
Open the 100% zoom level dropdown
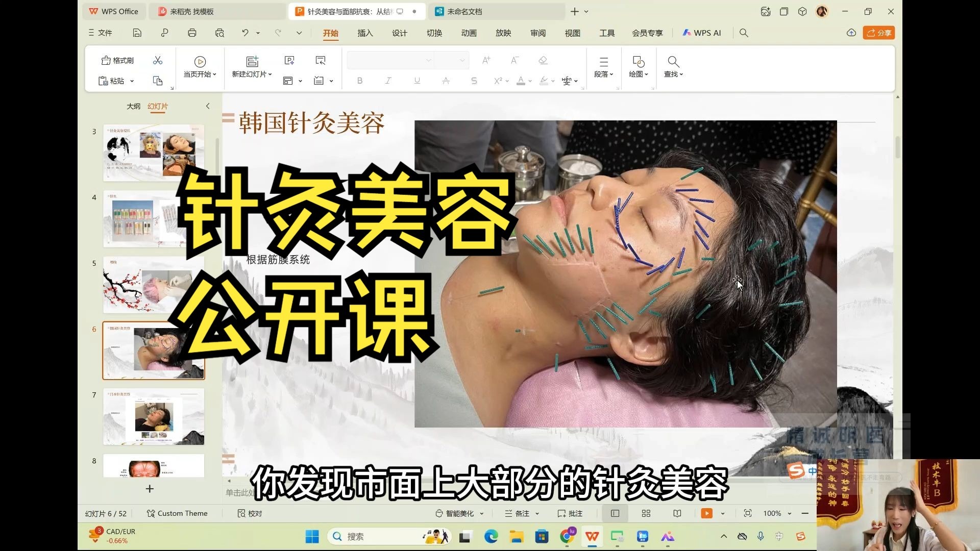pyautogui.click(x=790, y=514)
